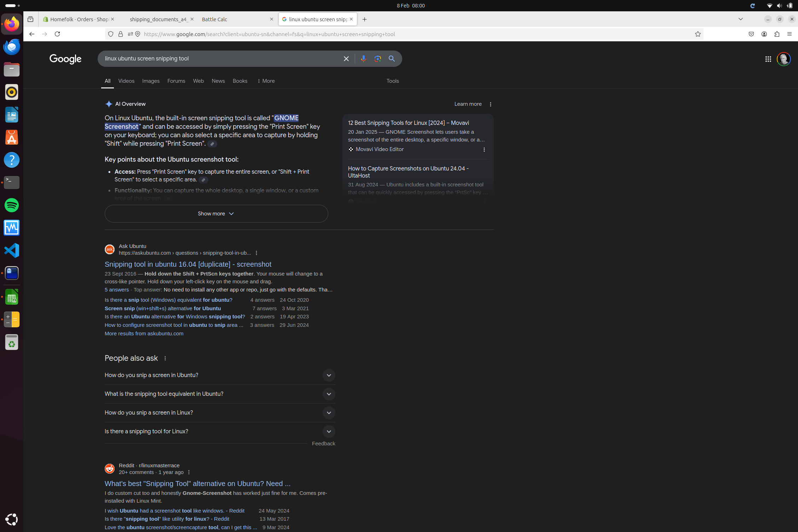Click the Google logo
The width and height of the screenshot is (798, 532).
point(65,59)
